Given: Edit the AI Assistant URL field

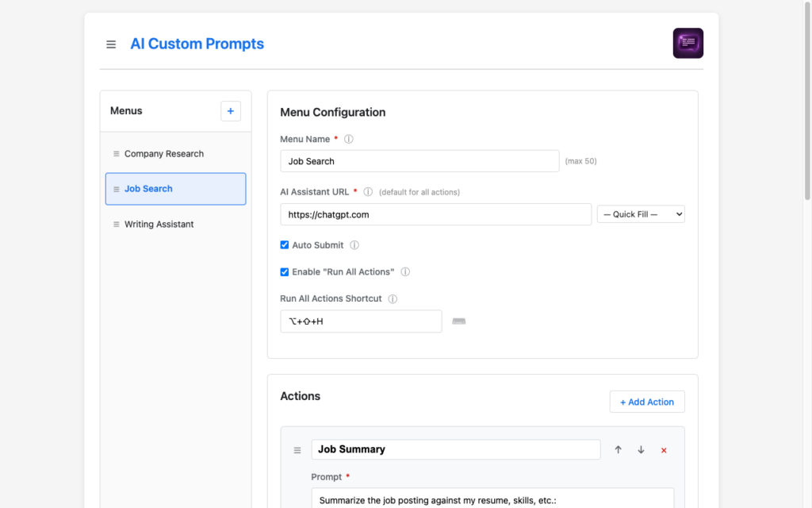Looking at the screenshot, I should [435, 214].
